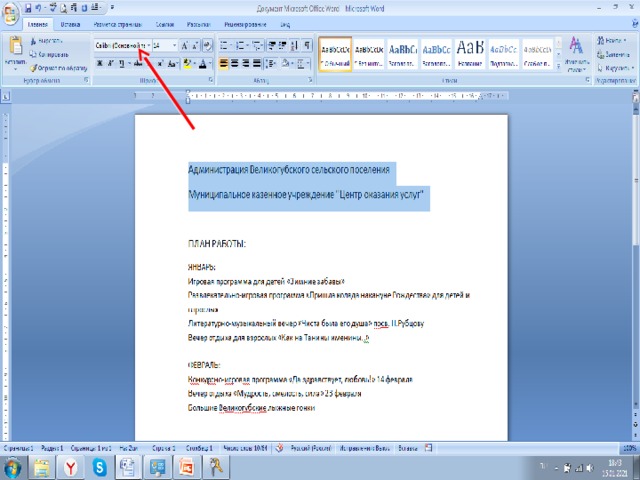Click the text highlight color button
640x480 pixels.
tap(187, 63)
